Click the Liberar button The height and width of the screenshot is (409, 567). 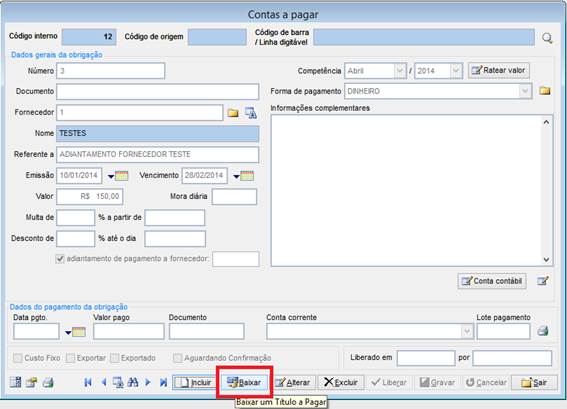pos(389,382)
